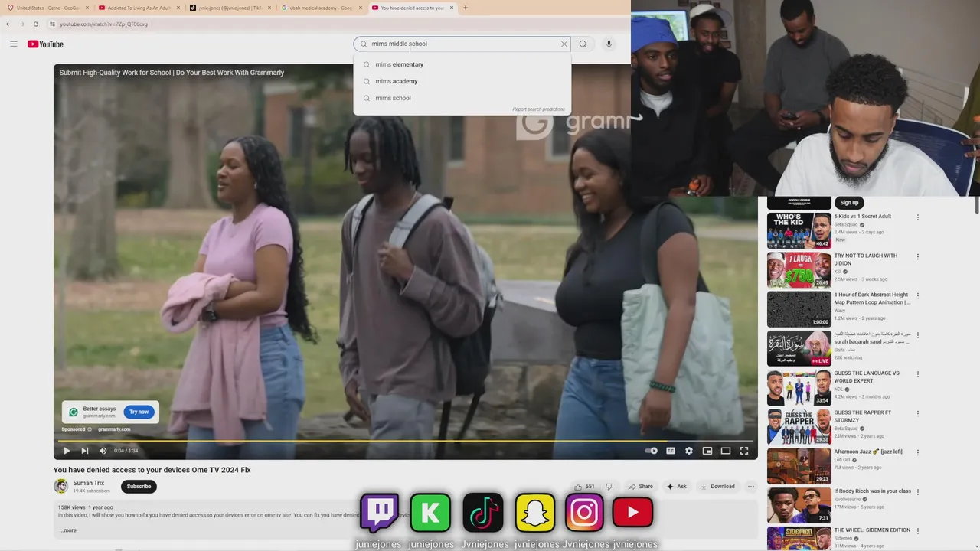980x551 pixels.
Task: Clear the search box with the X icon
Action: coord(564,44)
